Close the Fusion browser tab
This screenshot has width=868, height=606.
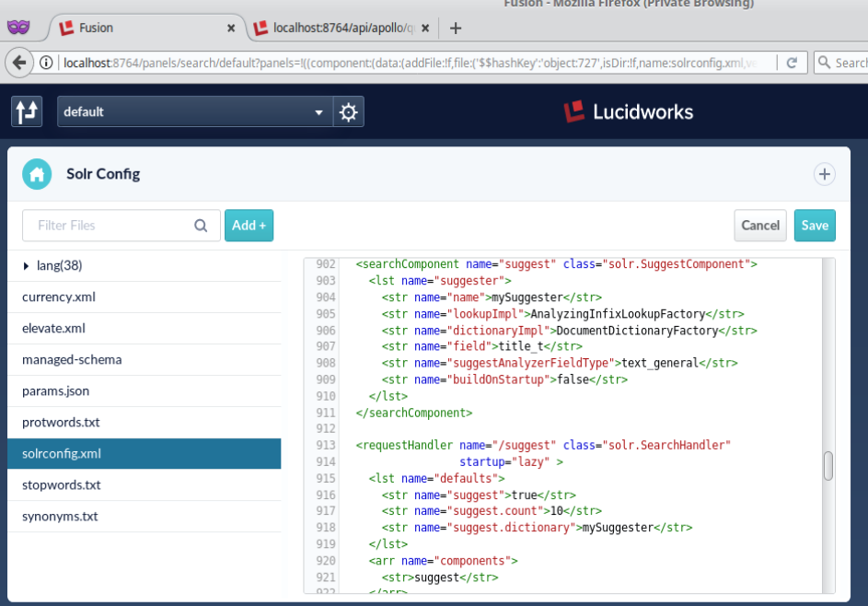(x=231, y=28)
